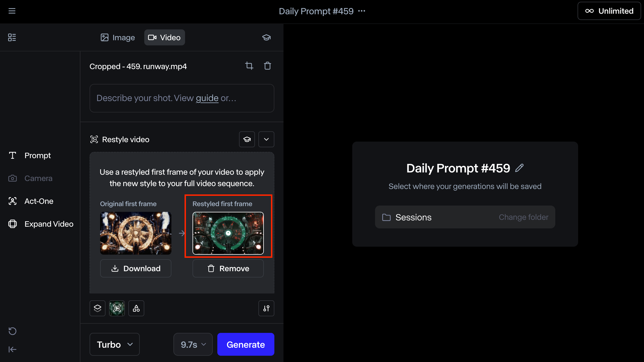Click the crop video icon
The height and width of the screenshot is (362, 644).
(x=249, y=66)
